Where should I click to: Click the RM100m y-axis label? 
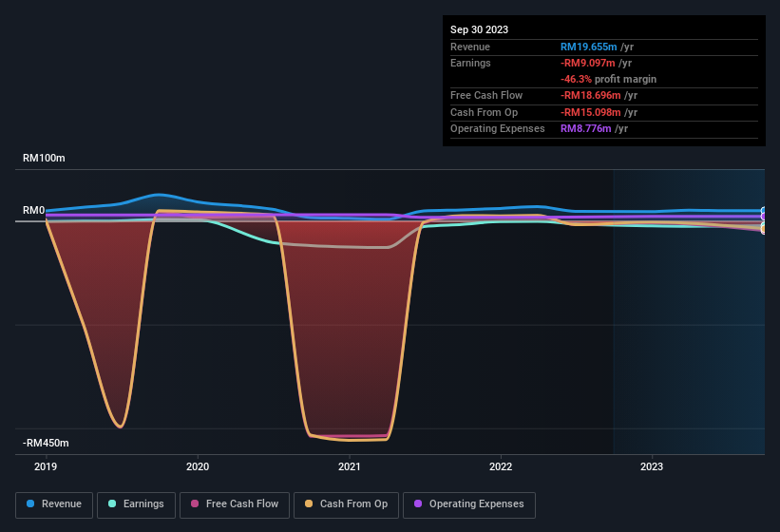[44, 158]
